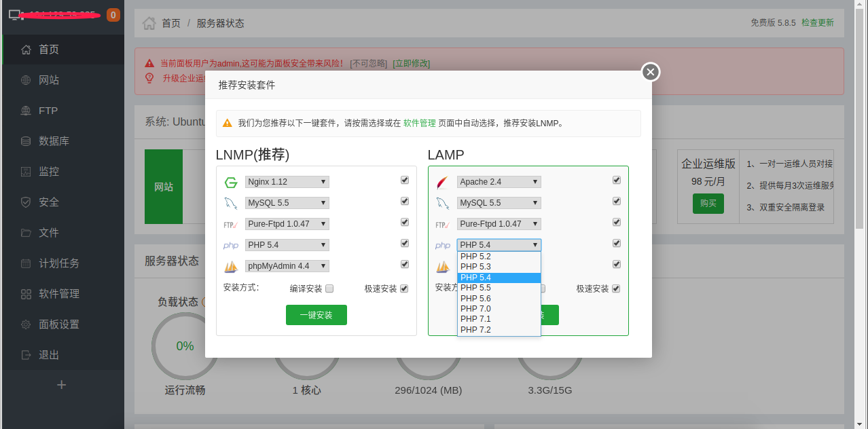
Task: Select PHP 5.2 from the open list
Action: (x=499, y=257)
